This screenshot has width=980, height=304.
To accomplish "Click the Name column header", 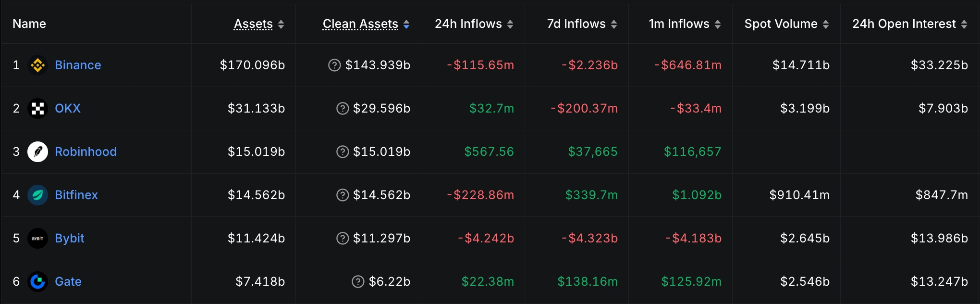I will coord(29,24).
